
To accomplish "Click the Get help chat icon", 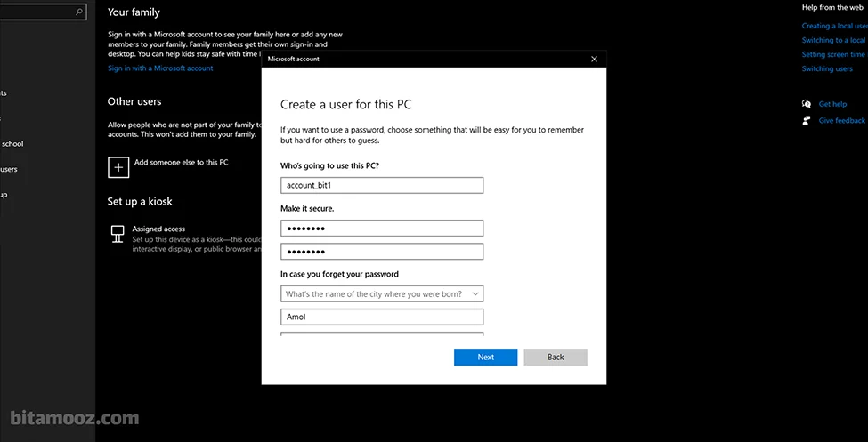I will pos(807,104).
